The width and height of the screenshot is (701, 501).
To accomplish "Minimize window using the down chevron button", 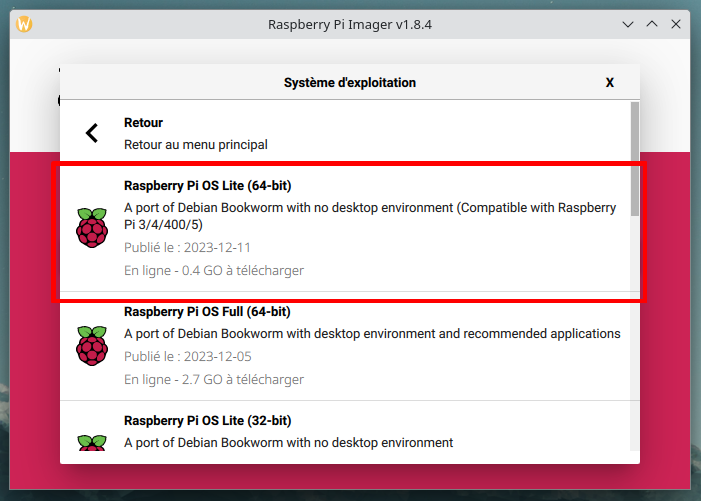I will [x=628, y=24].
